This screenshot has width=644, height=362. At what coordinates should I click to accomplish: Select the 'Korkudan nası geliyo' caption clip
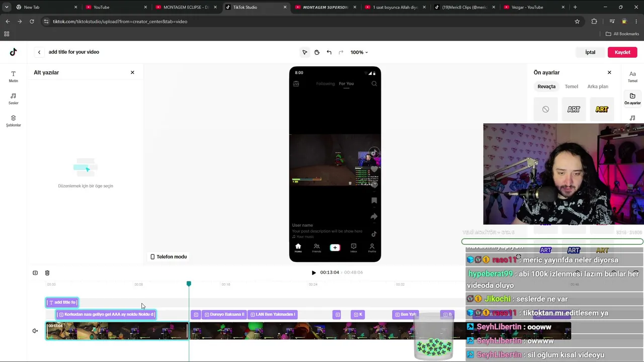point(106,315)
